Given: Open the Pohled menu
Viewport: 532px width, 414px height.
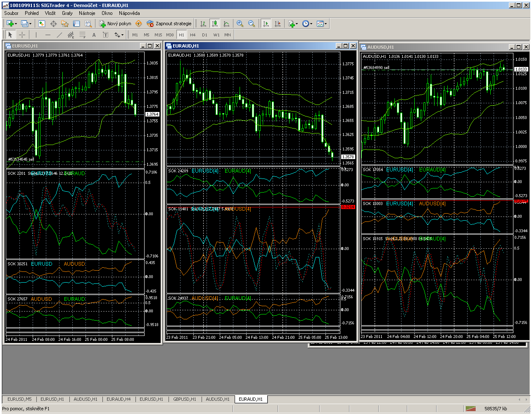Looking at the screenshot, I should [x=32, y=13].
